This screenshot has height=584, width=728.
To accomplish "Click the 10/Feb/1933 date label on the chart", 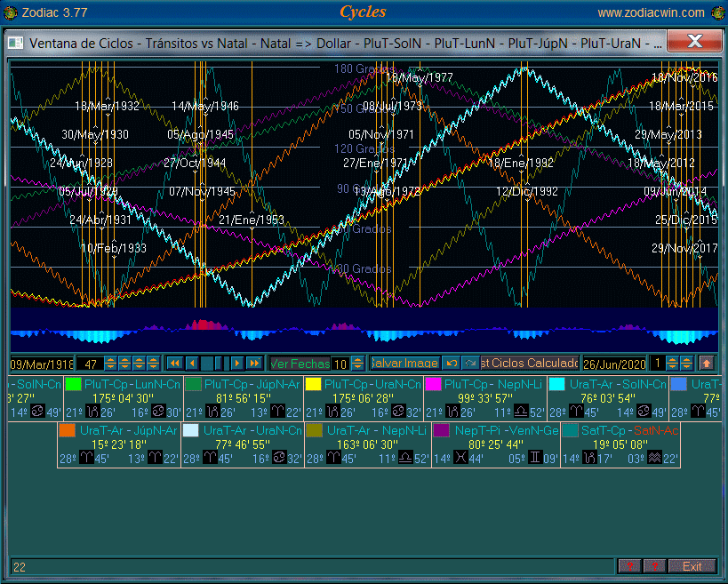I will 114,248.
